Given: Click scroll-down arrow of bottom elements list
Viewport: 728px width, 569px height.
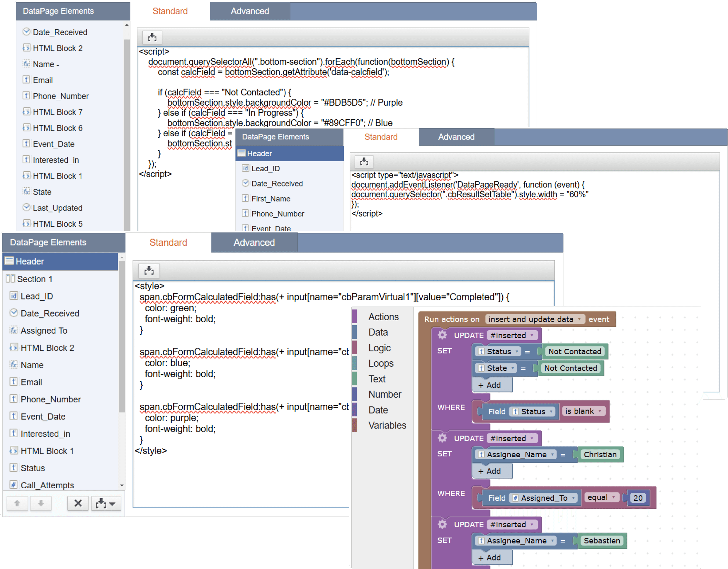Looking at the screenshot, I should pos(122,485).
